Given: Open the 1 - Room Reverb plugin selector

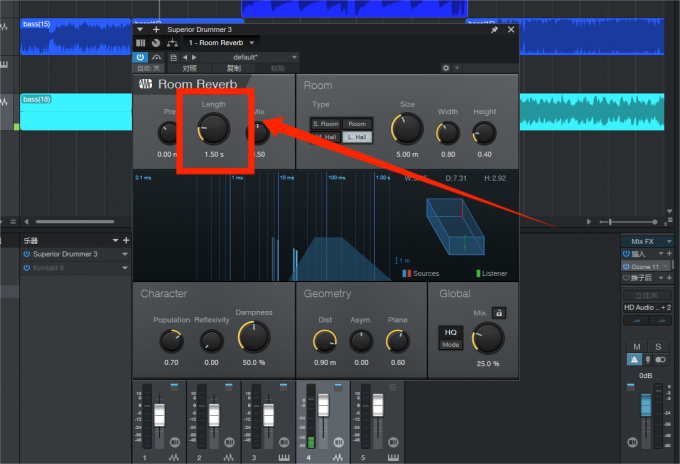Looking at the screenshot, I should (222, 43).
